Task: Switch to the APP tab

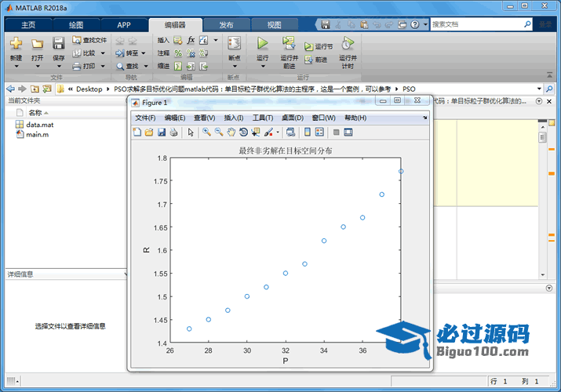Action: click(x=124, y=25)
